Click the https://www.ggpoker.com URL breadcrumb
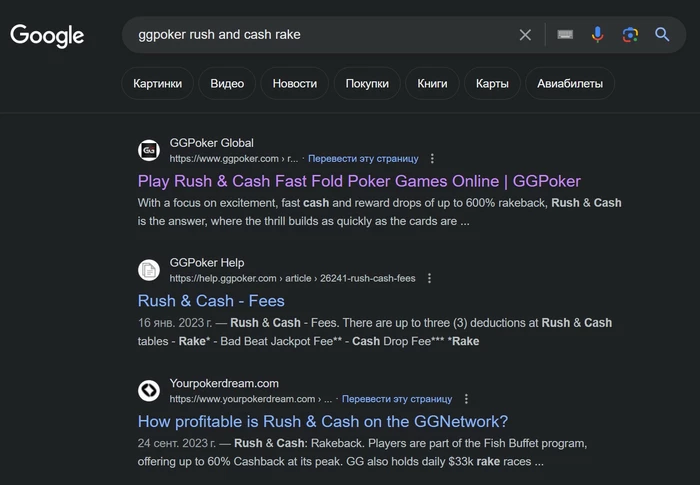 point(233,159)
